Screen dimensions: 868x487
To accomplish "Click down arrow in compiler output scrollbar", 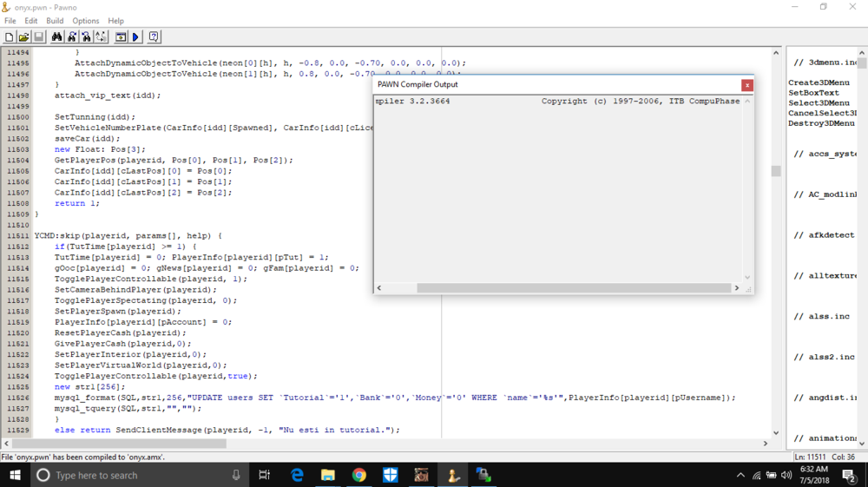I will coord(747,277).
